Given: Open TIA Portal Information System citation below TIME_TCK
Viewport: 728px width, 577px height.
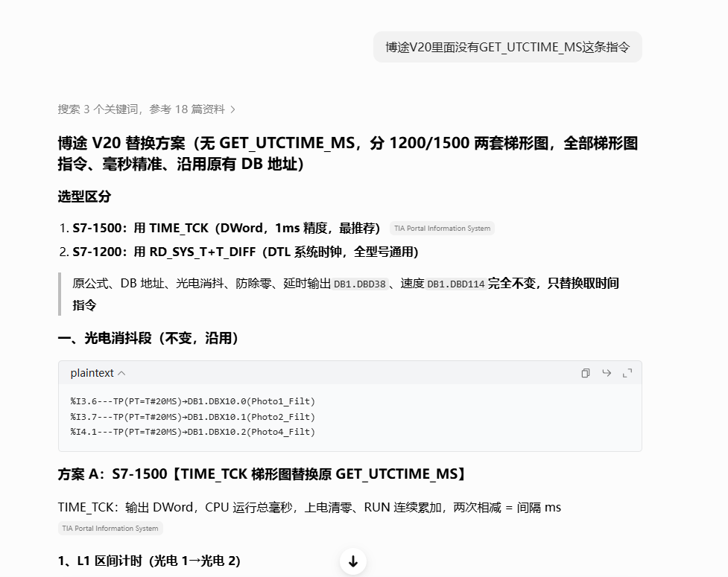Looking at the screenshot, I should point(110,529).
